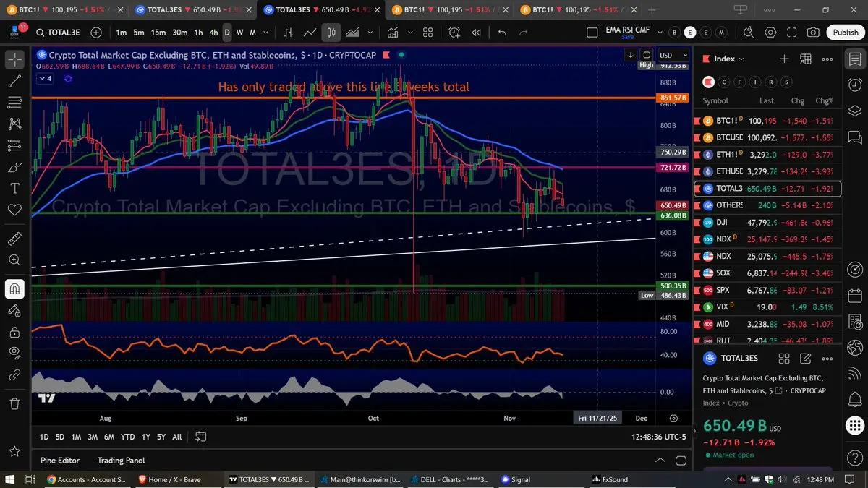The width and height of the screenshot is (868, 488).
Task: Start bar replay mode
Action: (x=477, y=33)
